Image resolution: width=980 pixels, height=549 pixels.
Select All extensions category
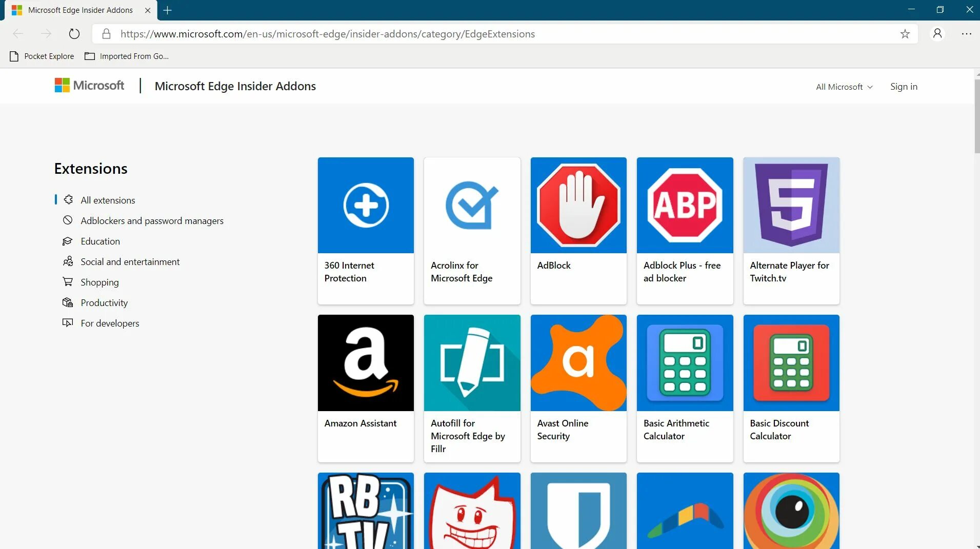pos(99,200)
